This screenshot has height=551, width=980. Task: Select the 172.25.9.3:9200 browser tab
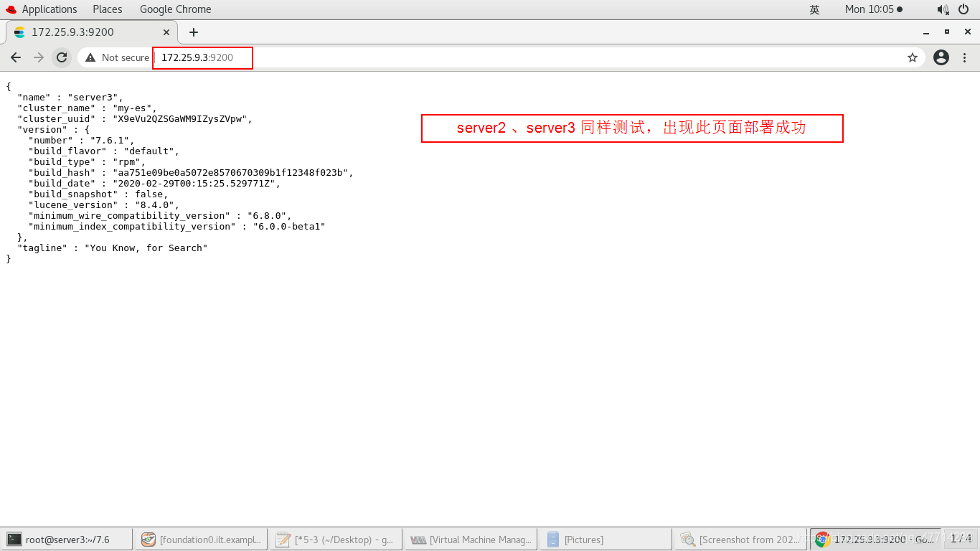(91, 32)
